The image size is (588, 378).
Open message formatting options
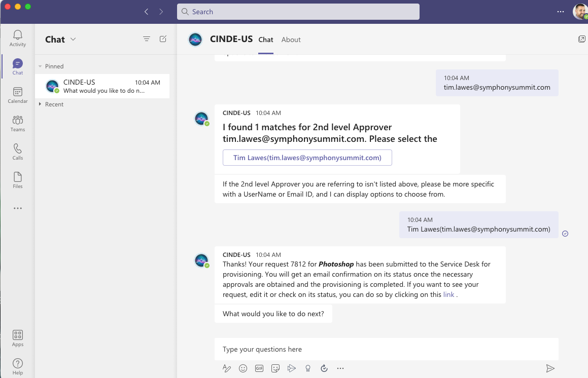tap(226, 368)
